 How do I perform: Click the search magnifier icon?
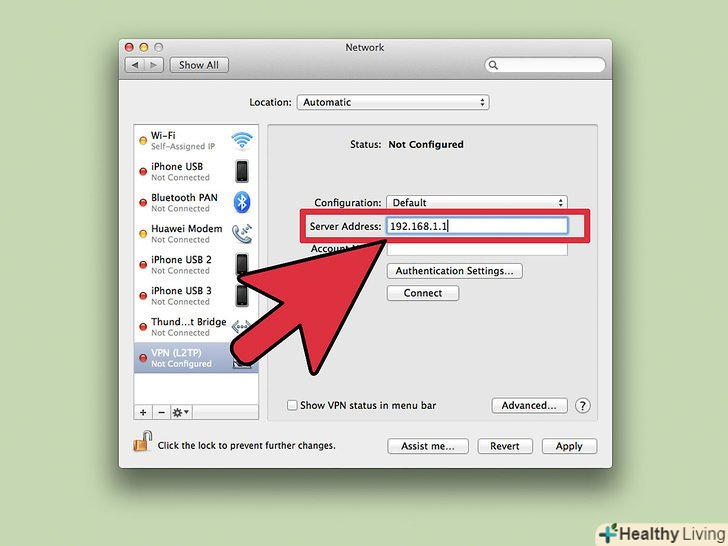[x=493, y=65]
